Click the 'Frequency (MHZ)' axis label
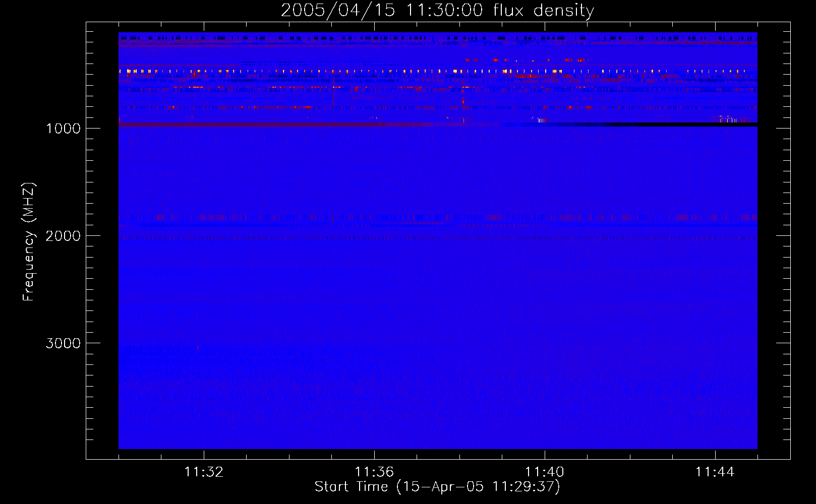The height and width of the screenshot is (504, 816). click(x=29, y=242)
